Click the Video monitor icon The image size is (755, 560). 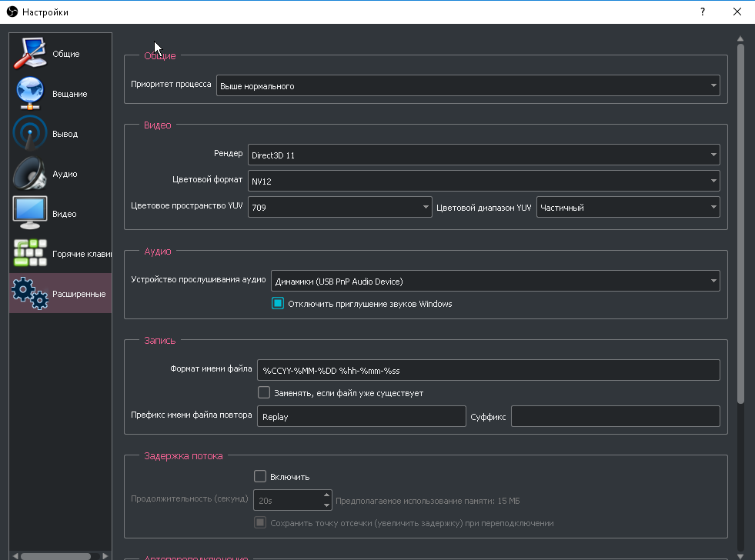point(30,213)
